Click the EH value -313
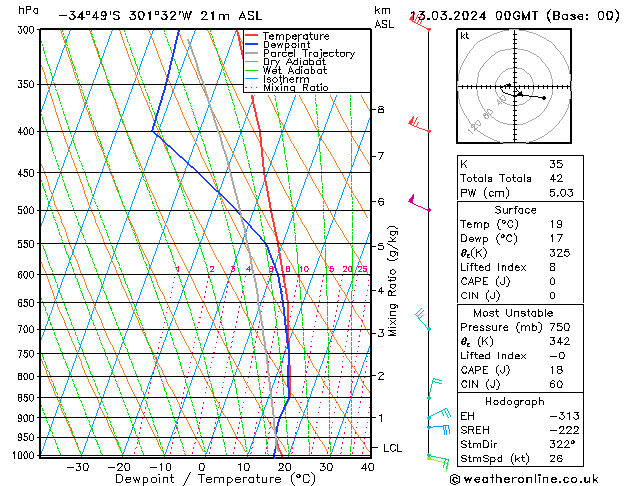629x486 pixels. (x=564, y=416)
